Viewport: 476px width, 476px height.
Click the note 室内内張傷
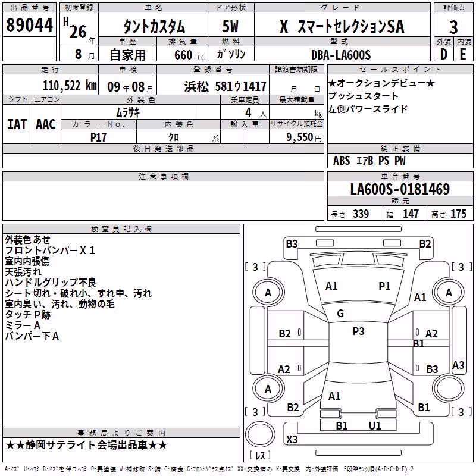click(x=27, y=261)
